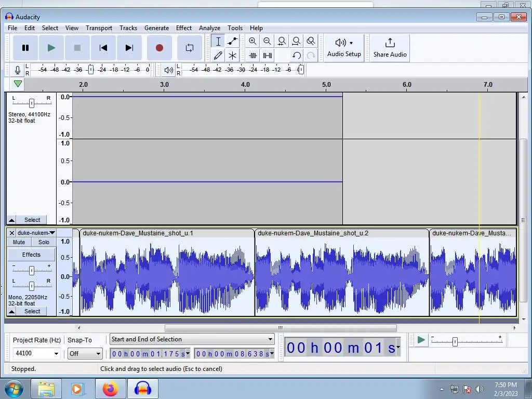Click the Zoom Out magnifier
This screenshot has height=399, width=532.
click(x=267, y=42)
